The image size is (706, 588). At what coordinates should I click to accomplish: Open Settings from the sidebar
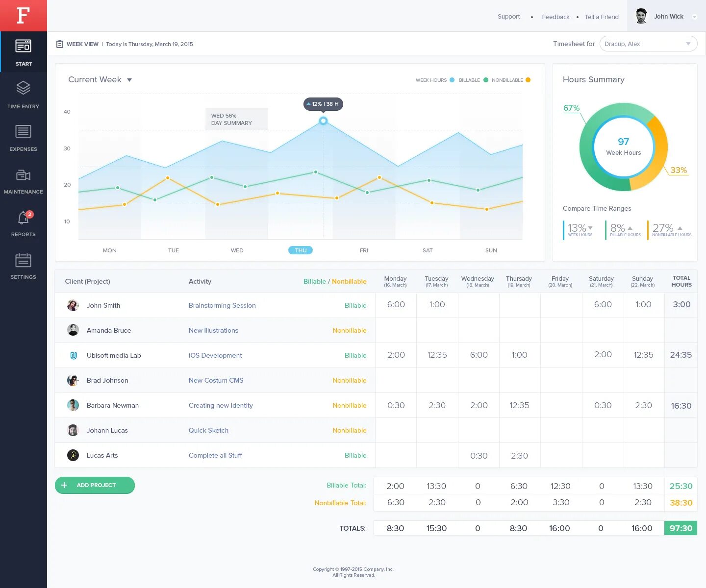(24, 265)
